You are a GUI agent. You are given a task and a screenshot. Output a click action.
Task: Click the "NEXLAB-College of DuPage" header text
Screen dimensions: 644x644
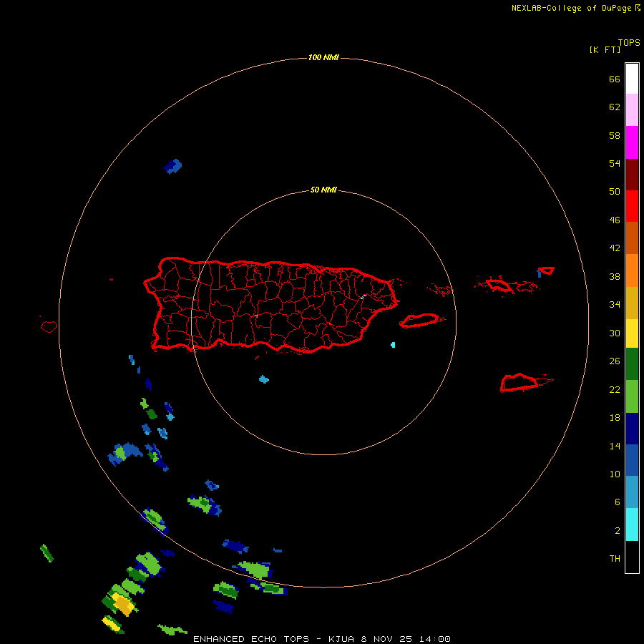pyautogui.click(x=571, y=8)
